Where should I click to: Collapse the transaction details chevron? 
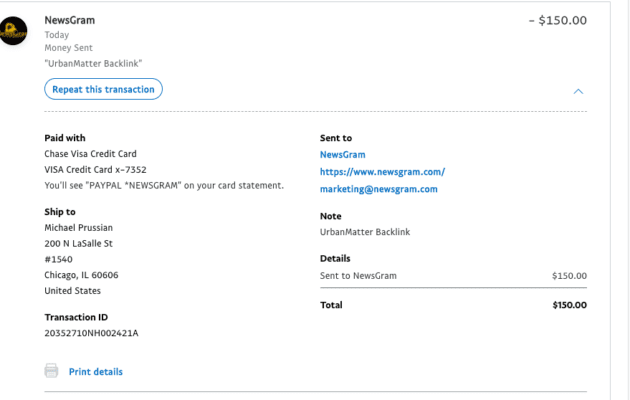tap(578, 90)
